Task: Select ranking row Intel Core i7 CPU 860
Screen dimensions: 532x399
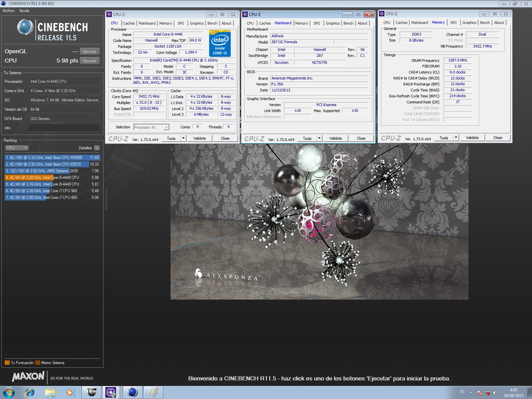Action: 52,198
